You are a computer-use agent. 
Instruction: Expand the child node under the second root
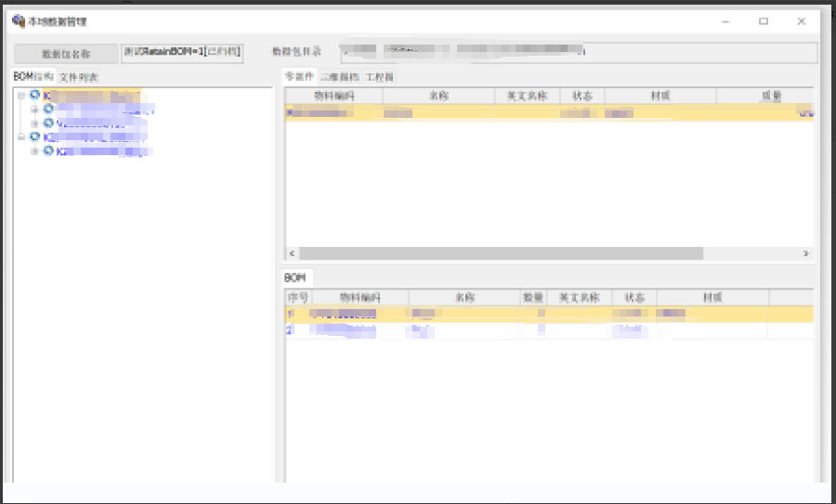[34, 150]
